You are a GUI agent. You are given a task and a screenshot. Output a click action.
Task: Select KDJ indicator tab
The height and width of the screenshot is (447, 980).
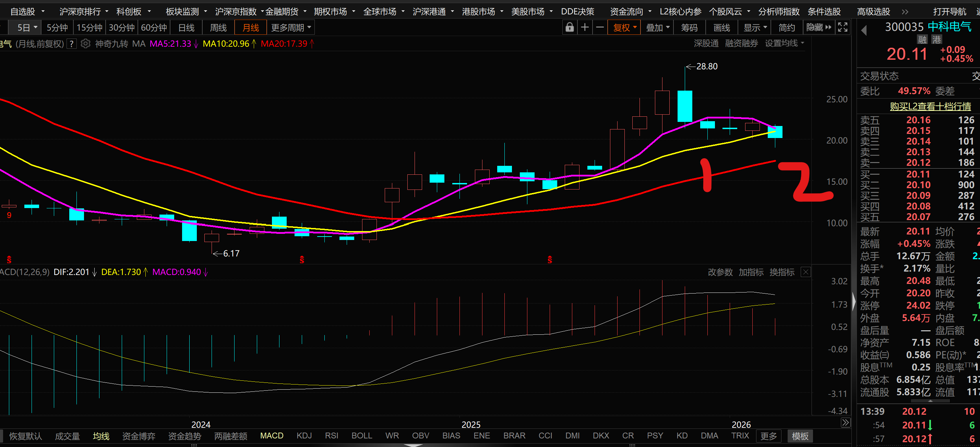[304, 436]
